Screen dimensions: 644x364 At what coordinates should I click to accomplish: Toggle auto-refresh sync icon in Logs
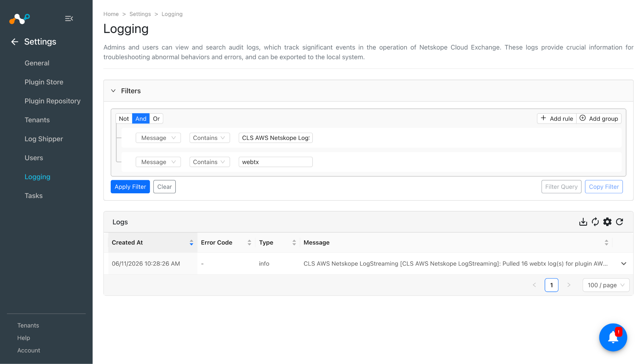coord(595,222)
